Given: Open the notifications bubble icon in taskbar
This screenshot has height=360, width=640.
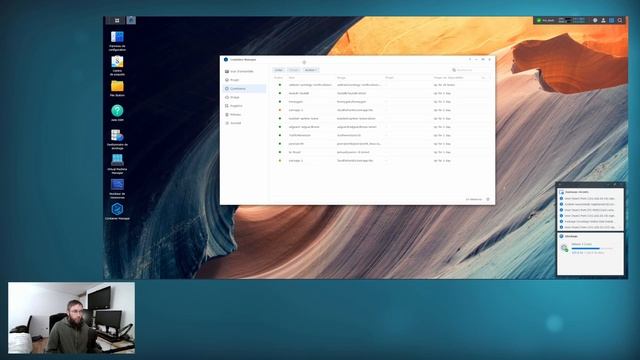Looking at the screenshot, I should [595, 20].
